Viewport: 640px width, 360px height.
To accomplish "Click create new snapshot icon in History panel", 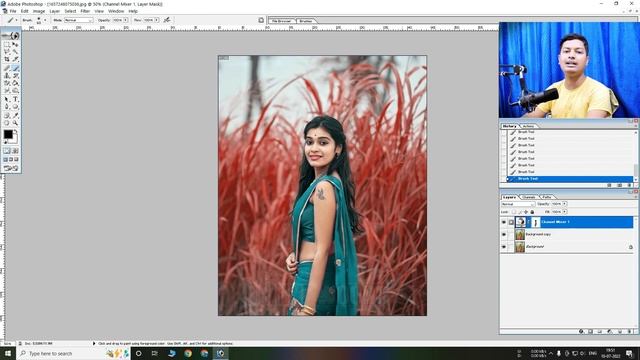I will click(x=619, y=185).
